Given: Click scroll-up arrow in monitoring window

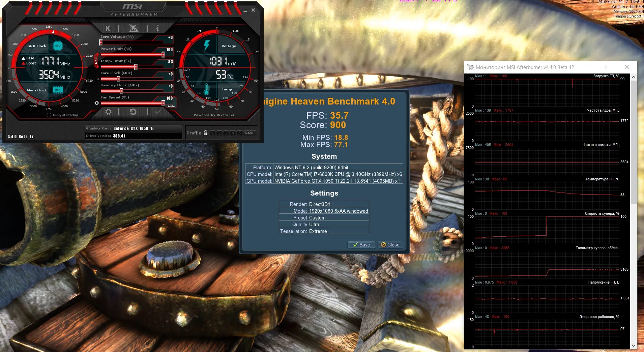Looking at the screenshot, I should tap(634, 77).
